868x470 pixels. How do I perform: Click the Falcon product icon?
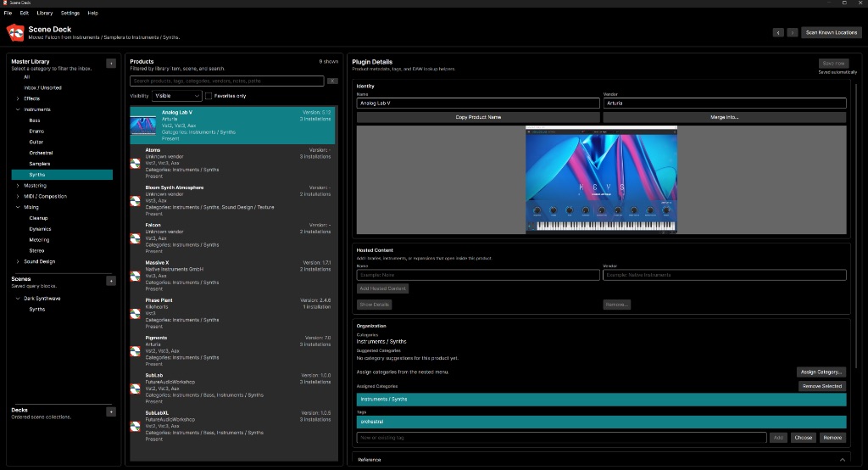tap(135, 239)
